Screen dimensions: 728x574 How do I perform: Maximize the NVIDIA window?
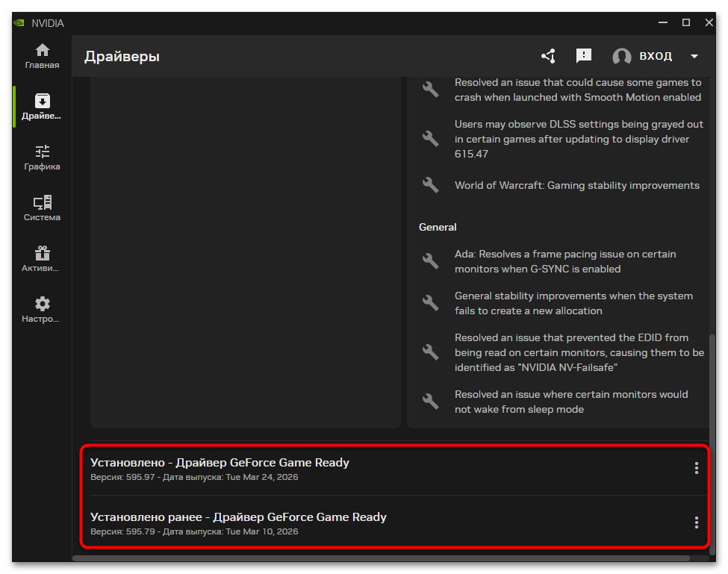(685, 22)
